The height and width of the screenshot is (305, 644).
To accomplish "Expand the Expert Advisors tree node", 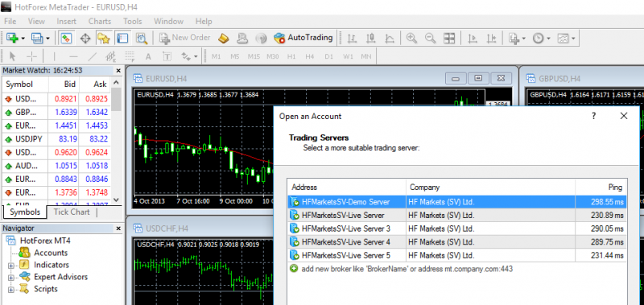I will tap(11, 277).
